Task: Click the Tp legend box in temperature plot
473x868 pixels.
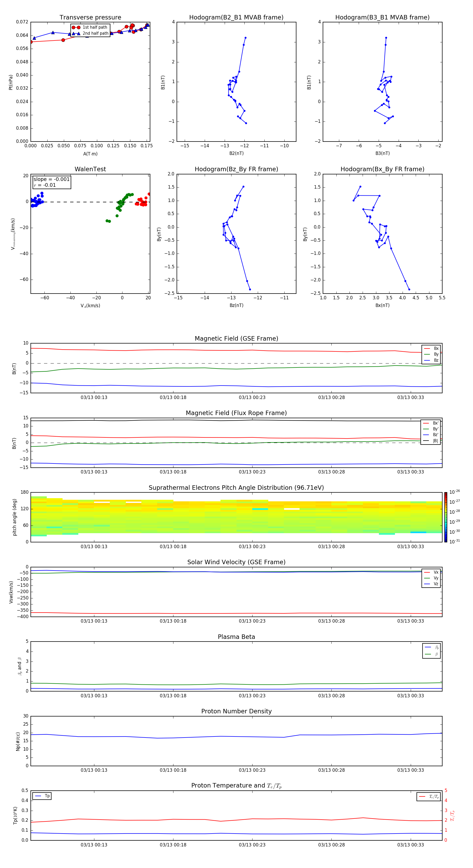Action: 42,796
